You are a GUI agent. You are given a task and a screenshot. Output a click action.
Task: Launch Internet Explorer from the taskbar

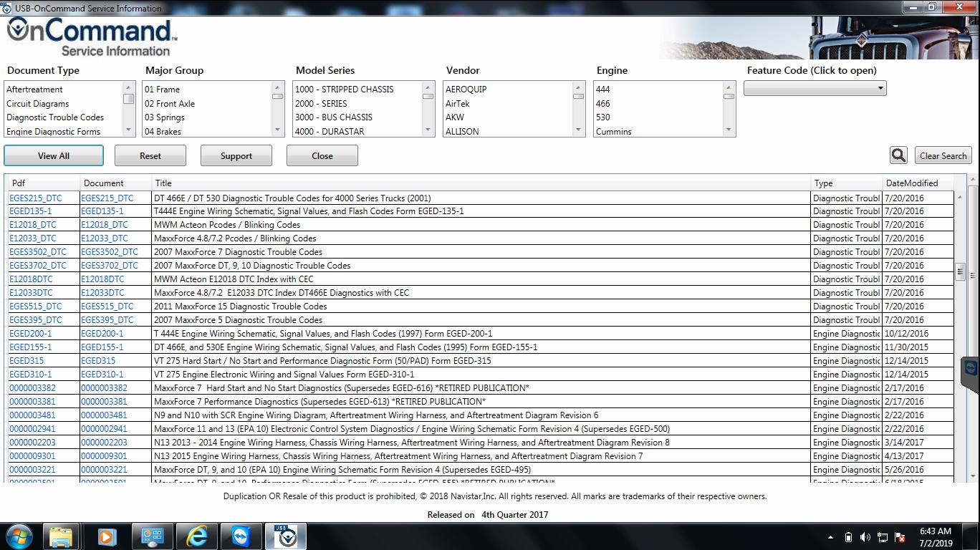196,536
